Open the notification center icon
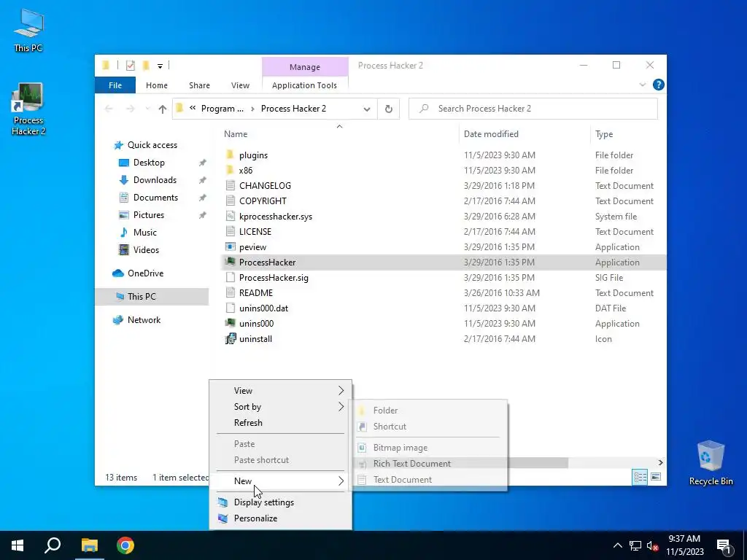Screen dimensions: 747x560 [724, 545]
